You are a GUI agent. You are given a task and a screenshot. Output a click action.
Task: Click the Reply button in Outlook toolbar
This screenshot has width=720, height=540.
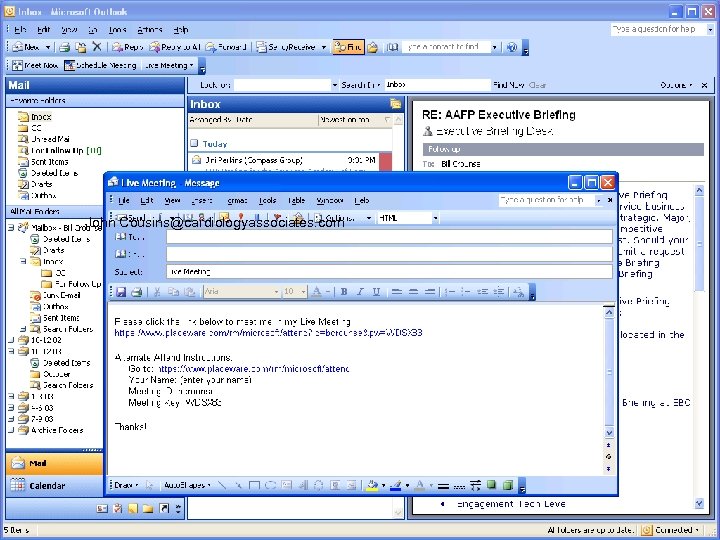click(128, 47)
